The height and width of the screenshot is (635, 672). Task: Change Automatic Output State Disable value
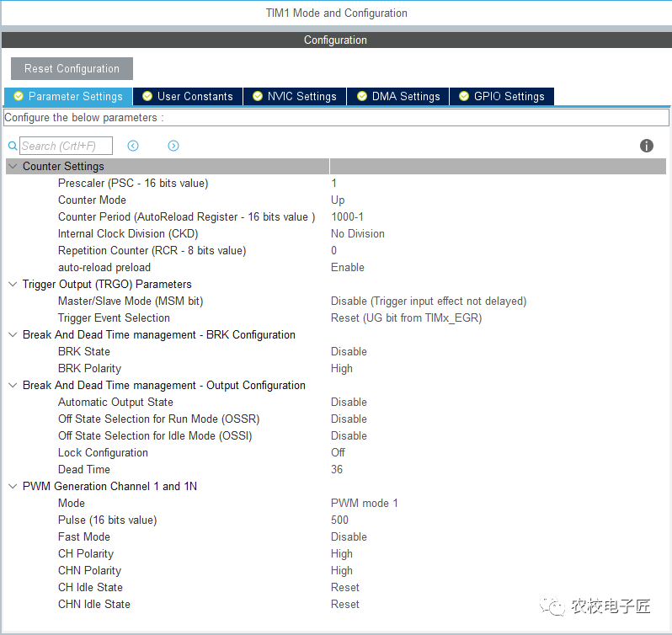(349, 403)
